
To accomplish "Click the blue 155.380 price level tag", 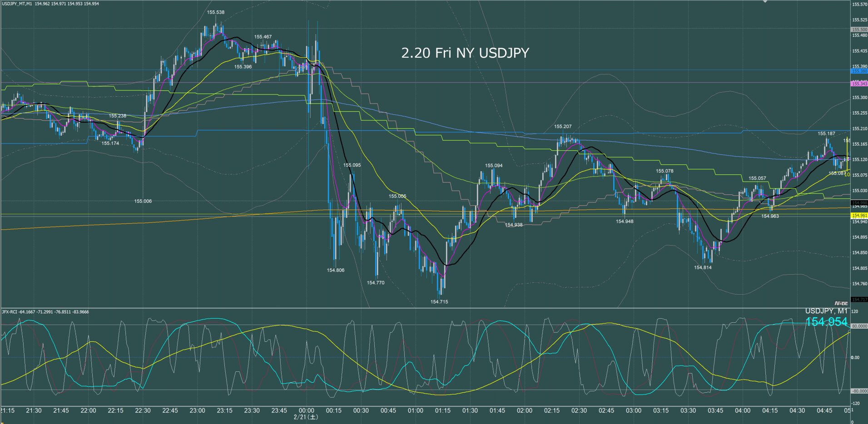I will point(859,71).
